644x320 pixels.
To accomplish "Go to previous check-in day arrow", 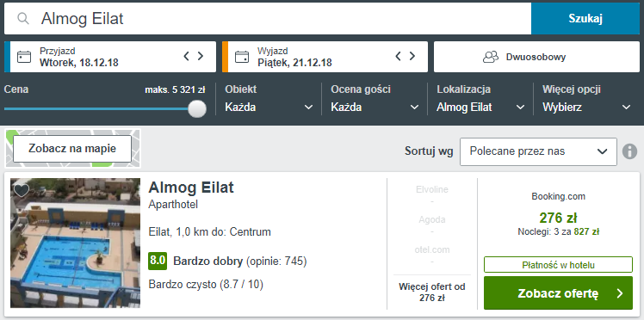I will 187,56.
